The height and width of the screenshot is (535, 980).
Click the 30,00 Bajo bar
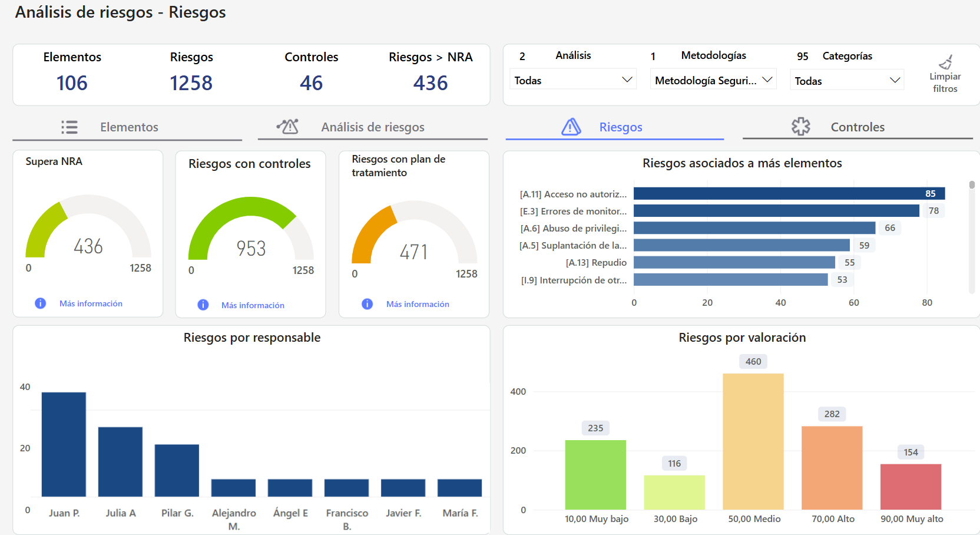[674, 493]
